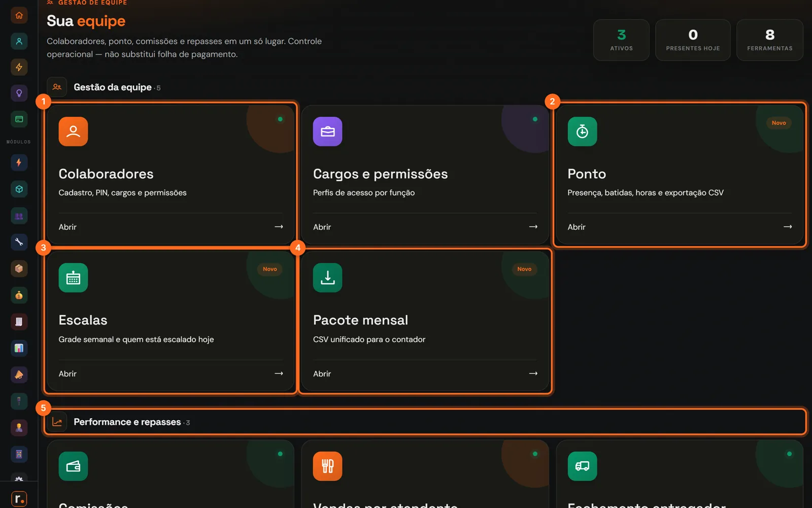Image resolution: width=812 pixels, height=508 pixels.
Task: Select the Presentes Hoje stat box
Action: [693, 40]
